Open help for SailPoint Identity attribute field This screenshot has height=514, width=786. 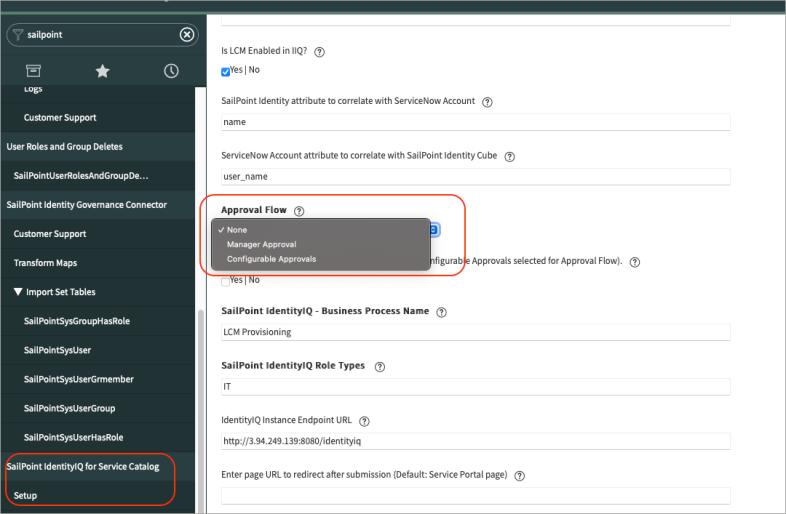(x=487, y=102)
